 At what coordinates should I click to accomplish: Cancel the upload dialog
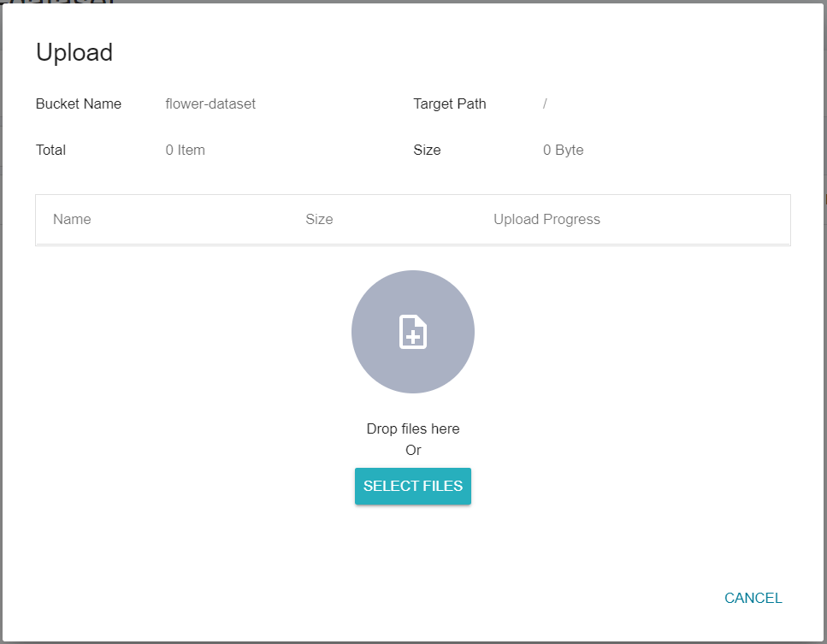[753, 598]
